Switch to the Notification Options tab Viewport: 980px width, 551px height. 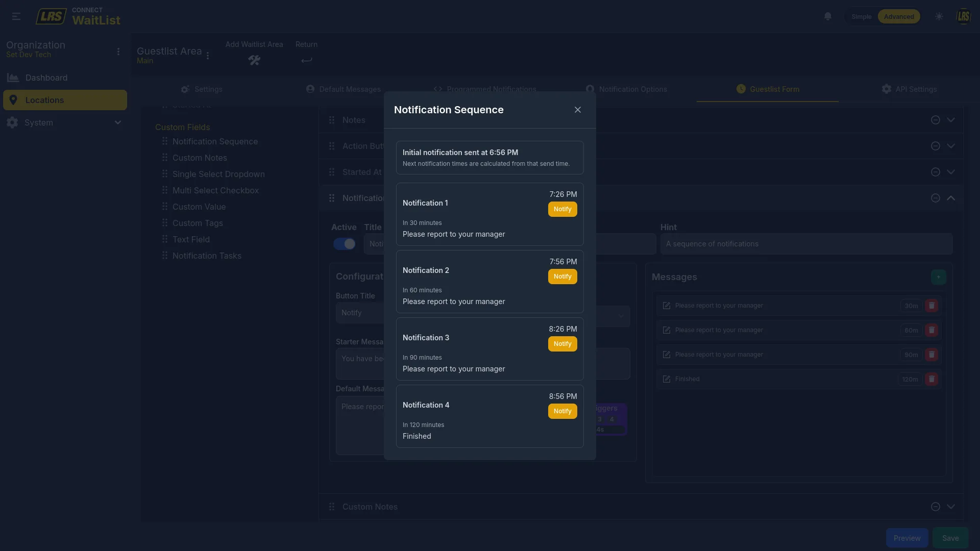[626, 89]
